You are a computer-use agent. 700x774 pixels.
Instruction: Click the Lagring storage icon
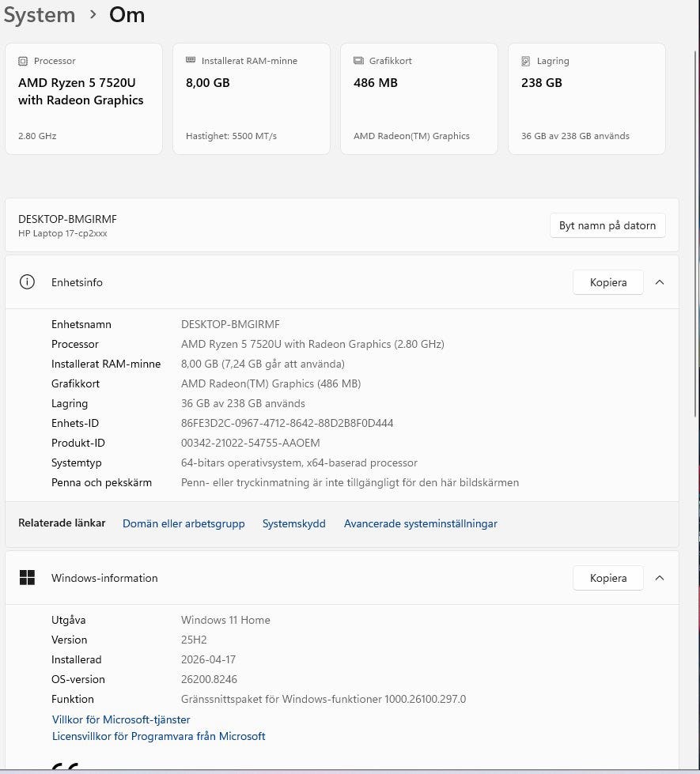[x=526, y=61]
